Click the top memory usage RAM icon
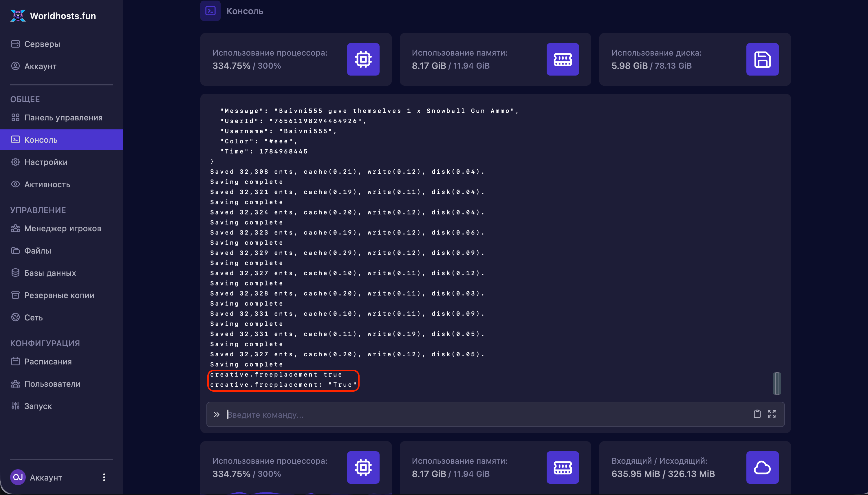The height and width of the screenshot is (495, 868). tap(563, 59)
